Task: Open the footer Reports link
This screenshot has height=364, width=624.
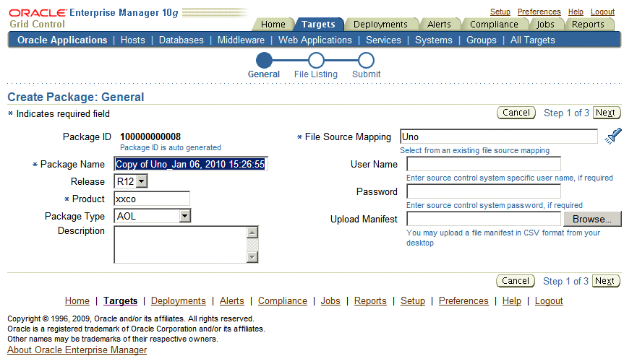Action: click(370, 301)
